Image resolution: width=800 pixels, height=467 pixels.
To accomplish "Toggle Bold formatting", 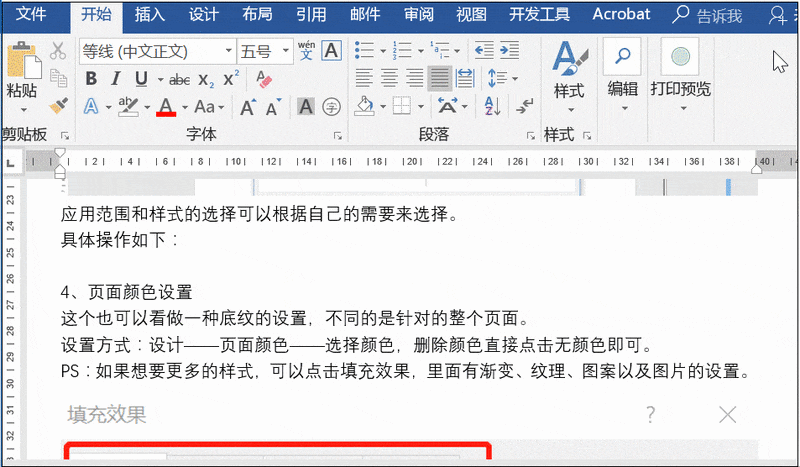I will coord(91,79).
